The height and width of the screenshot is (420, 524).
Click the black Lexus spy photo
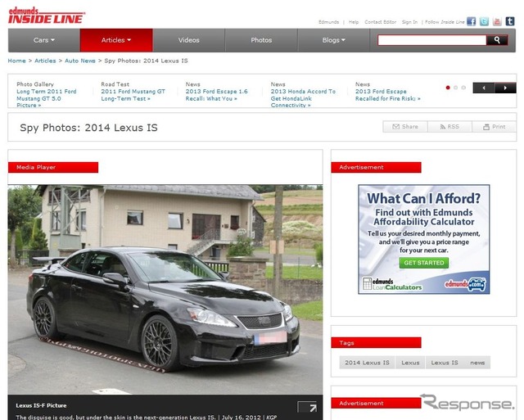[x=165, y=289]
